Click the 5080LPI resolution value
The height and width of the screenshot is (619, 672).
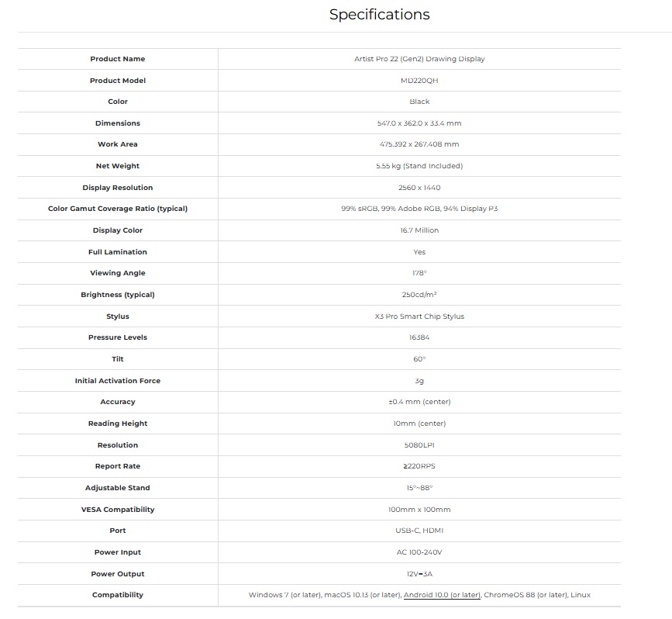point(419,445)
